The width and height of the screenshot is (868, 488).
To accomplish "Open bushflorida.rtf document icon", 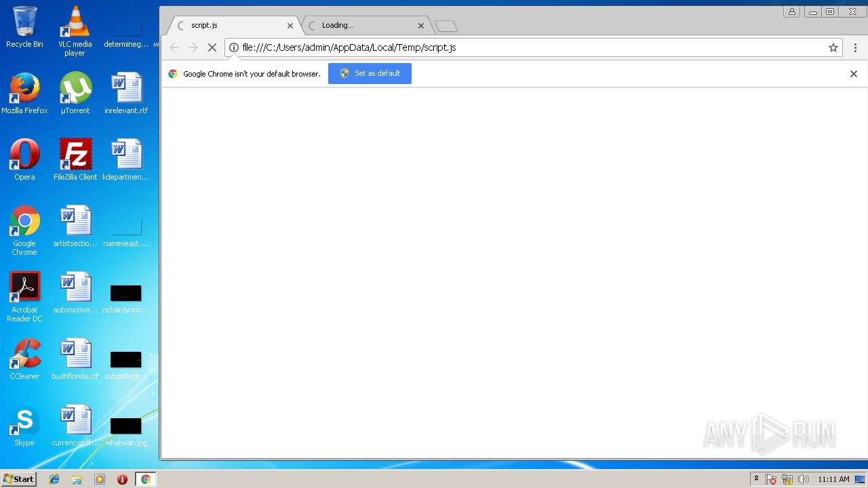I will point(75,359).
